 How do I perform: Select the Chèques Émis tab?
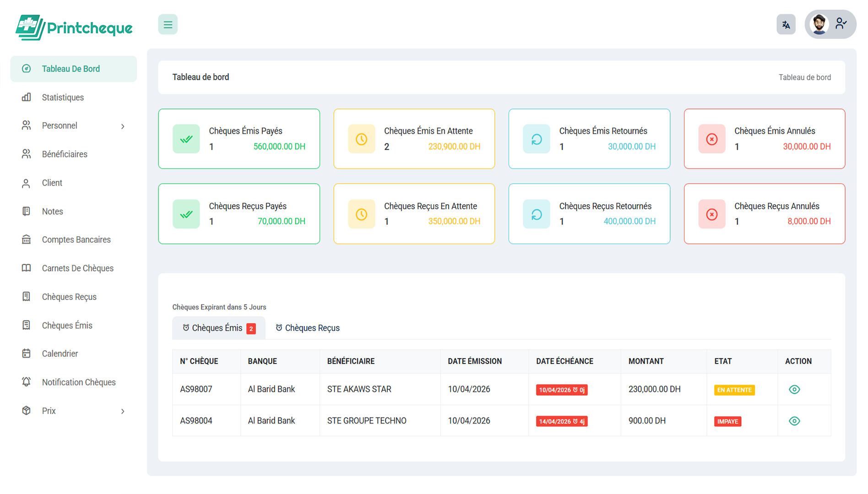219,328
